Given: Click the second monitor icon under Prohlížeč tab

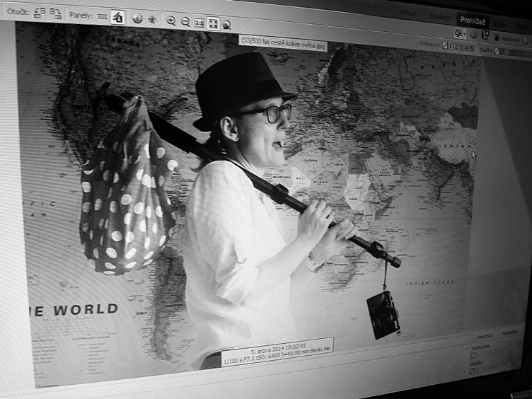Looking at the screenshot, I should (x=473, y=35).
